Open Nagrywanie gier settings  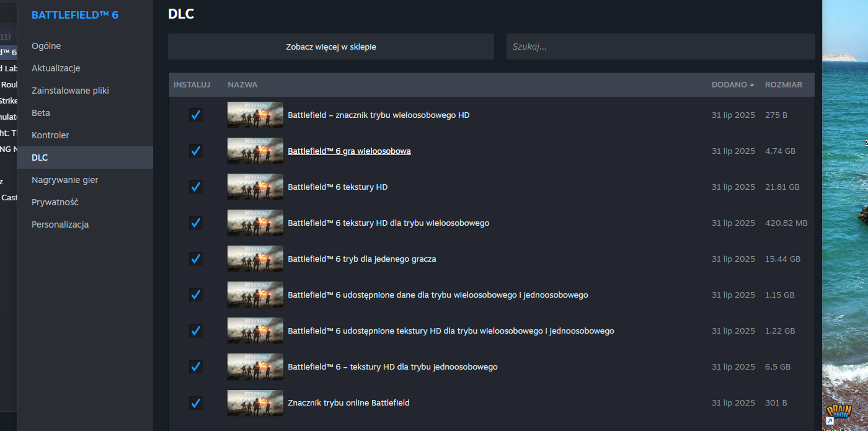85,180
